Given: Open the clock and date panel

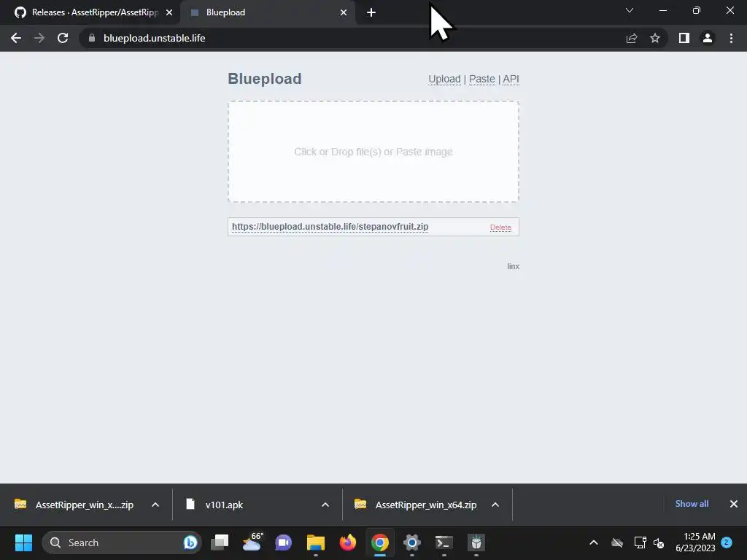Looking at the screenshot, I should (x=695, y=542).
